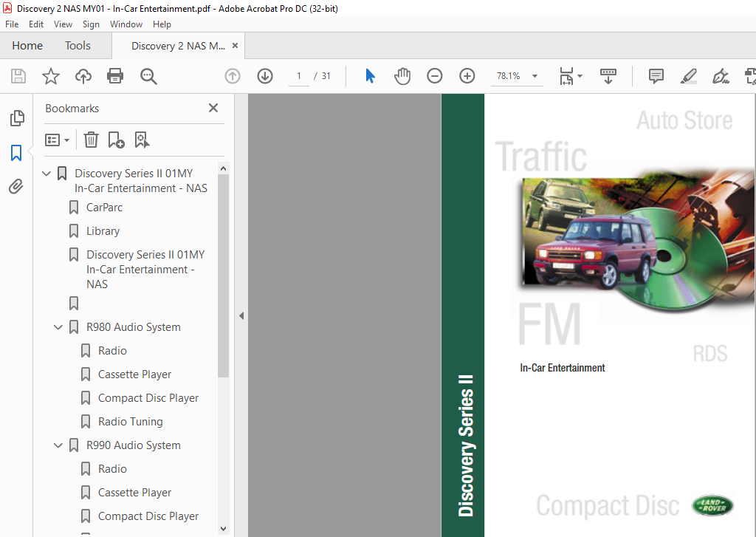The height and width of the screenshot is (537, 756).
Task: Open the Attachments paperclip panel
Action: tap(16, 187)
